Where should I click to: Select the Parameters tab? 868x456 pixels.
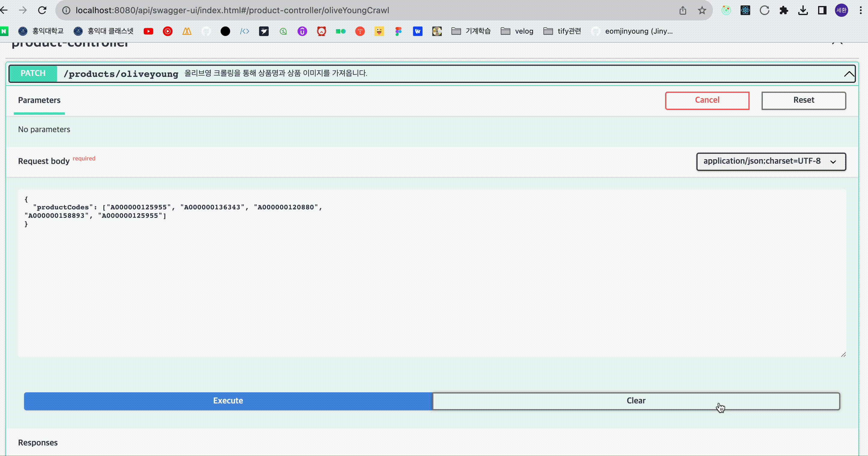pyautogui.click(x=39, y=100)
